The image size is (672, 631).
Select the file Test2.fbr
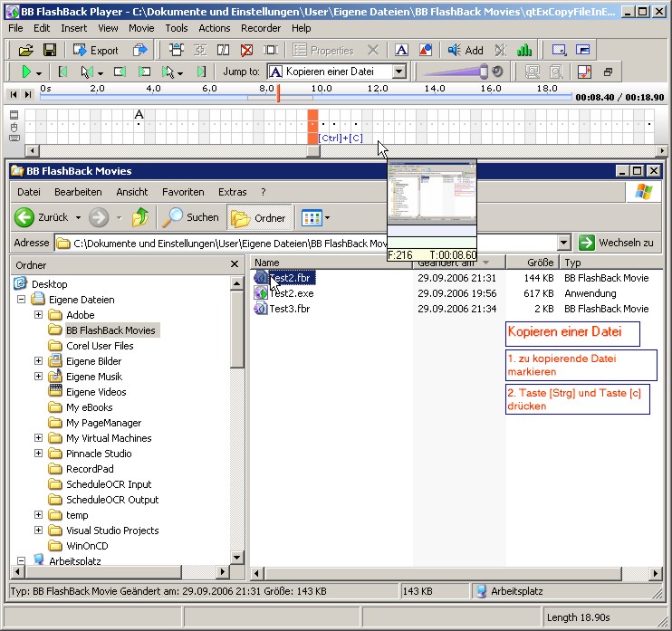[292, 278]
